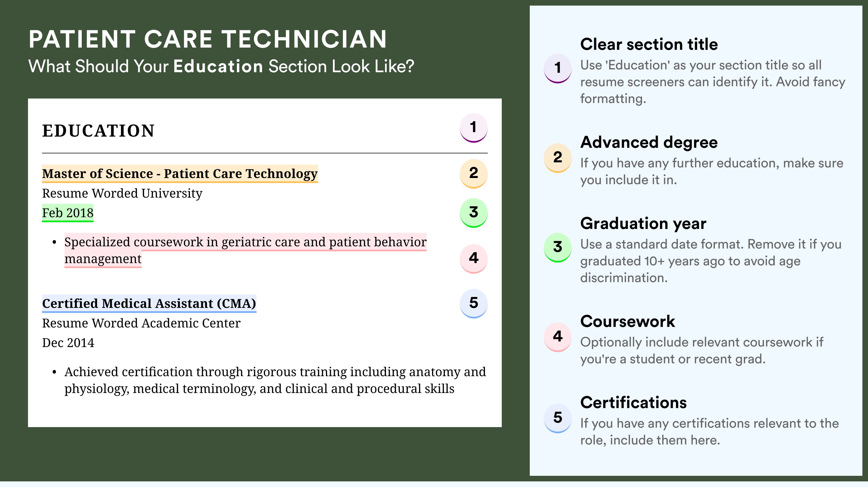Screen dimensions: 868x487
Task: Select badge 4 next to Coursework tip
Action: 558,337
